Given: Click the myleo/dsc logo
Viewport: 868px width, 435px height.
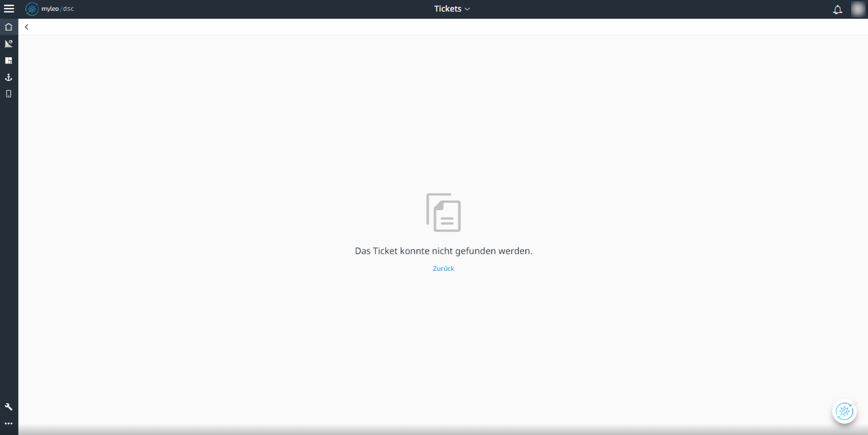Looking at the screenshot, I should click(50, 9).
